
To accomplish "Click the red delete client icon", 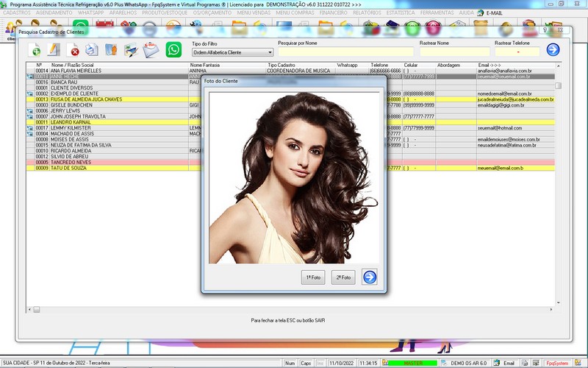I will (73, 50).
